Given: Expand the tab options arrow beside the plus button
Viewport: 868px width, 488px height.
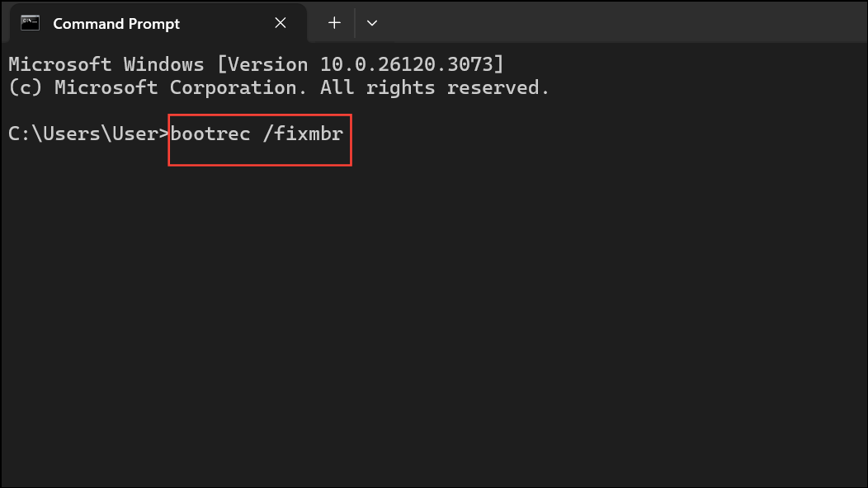Looking at the screenshot, I should click(371, 23).
